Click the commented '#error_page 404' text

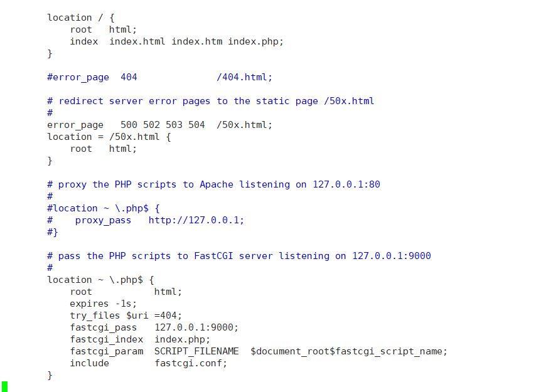(x=92, y=78)
